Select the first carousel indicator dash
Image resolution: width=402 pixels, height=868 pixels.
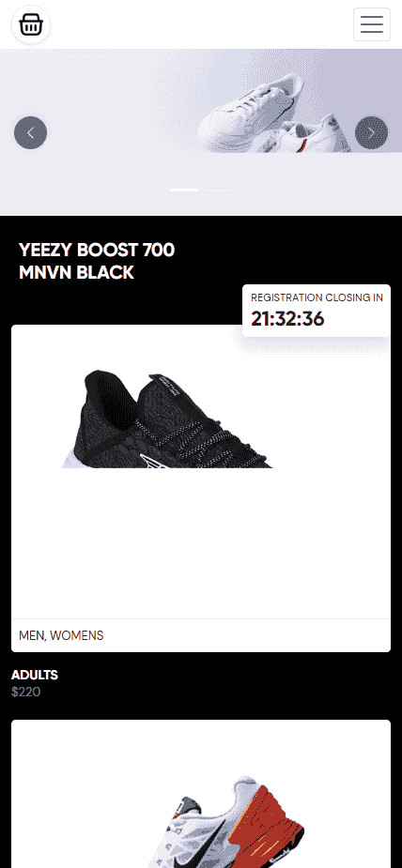(184, 190)
